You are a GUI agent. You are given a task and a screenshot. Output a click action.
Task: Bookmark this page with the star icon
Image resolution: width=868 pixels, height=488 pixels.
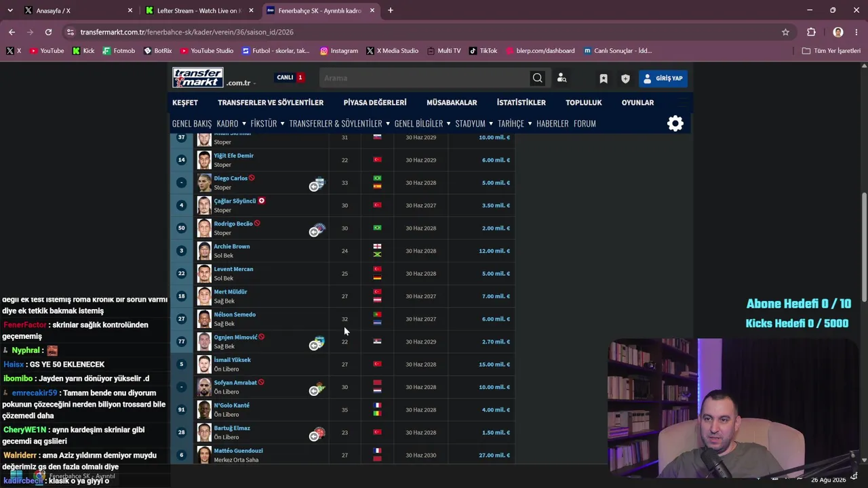pos(785,32)
